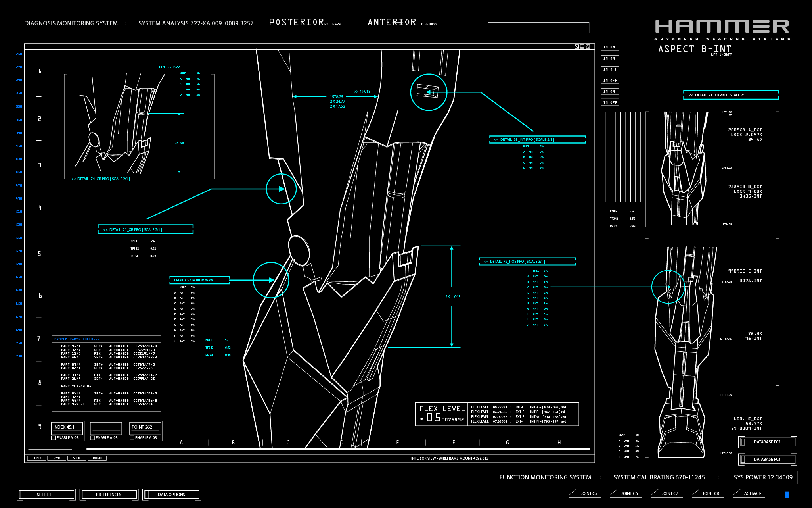This screenshot has height=508, width=812.
Task: Click the circle icon in viewport header
Action: 588,47
